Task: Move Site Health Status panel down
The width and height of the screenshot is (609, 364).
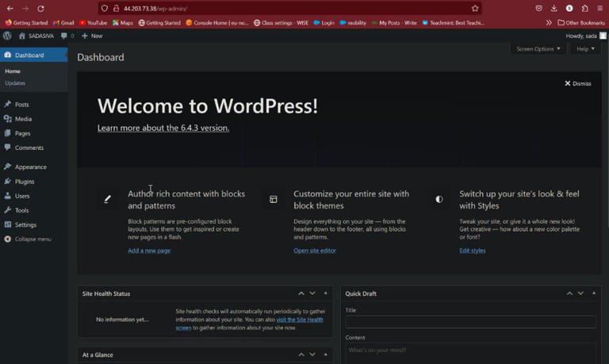Action: click(x=312, y=293)
